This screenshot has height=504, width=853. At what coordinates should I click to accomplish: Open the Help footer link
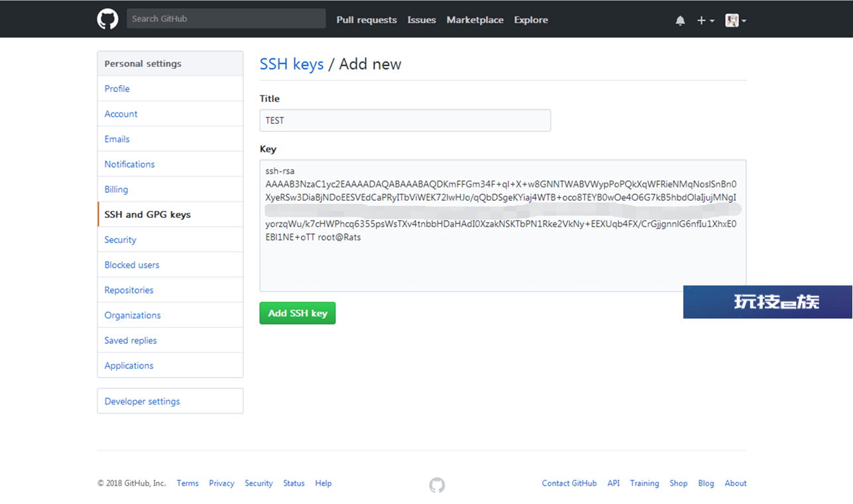[323, 483]
